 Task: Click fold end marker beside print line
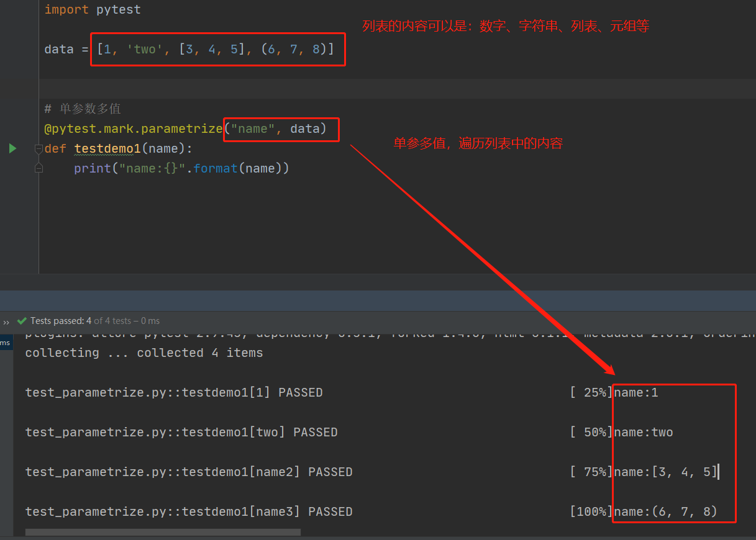39,168
